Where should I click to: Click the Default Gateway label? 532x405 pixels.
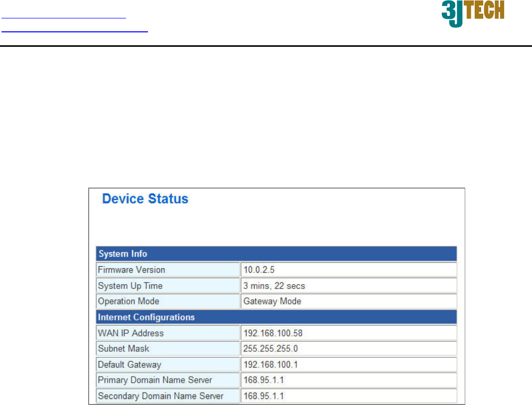[x=130, y=365]
